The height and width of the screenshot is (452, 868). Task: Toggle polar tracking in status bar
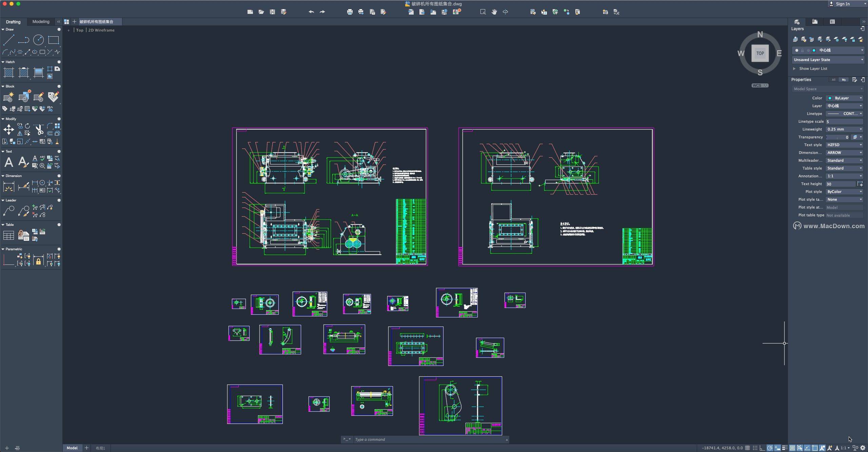point(770,448)
